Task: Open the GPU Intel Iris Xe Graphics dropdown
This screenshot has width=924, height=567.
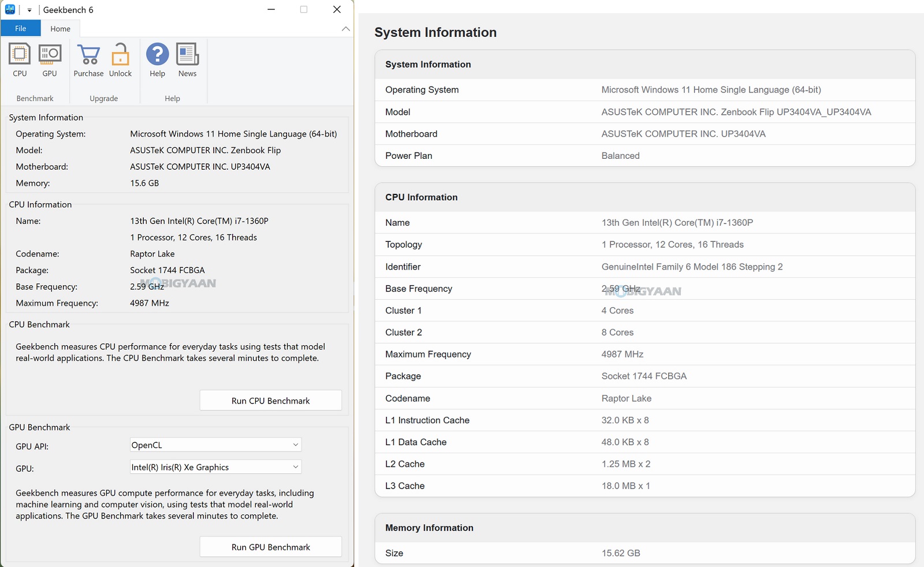Action: point(215,467)
